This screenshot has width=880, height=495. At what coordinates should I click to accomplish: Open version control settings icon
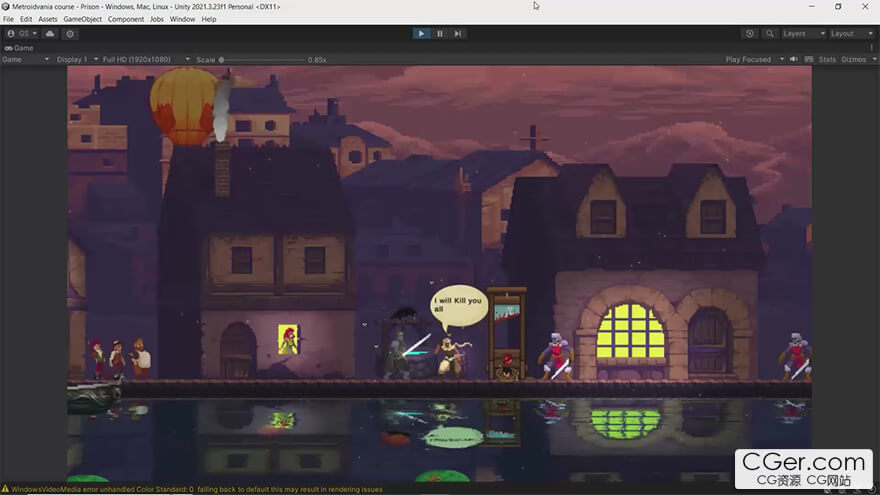point(70,34)
